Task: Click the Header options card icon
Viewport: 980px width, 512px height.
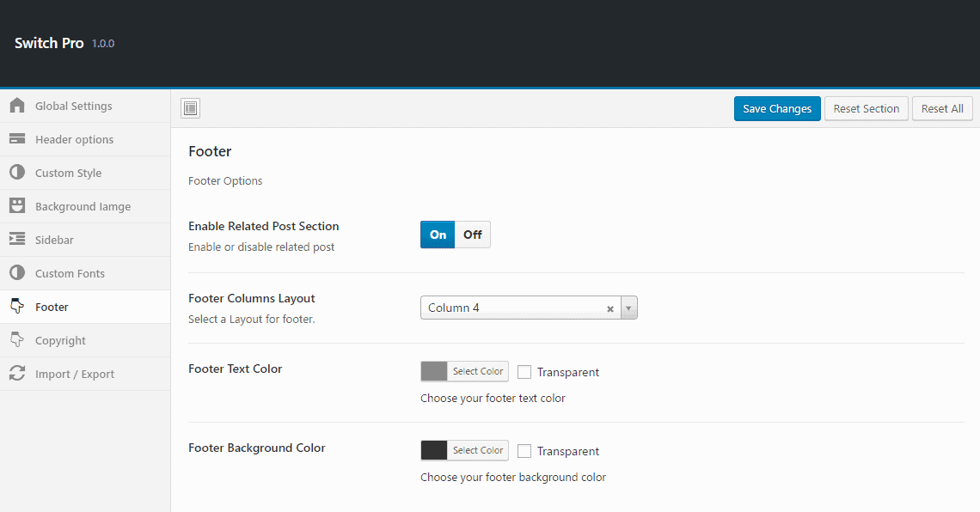Action: pyautogui.click(x=17, y=139)
